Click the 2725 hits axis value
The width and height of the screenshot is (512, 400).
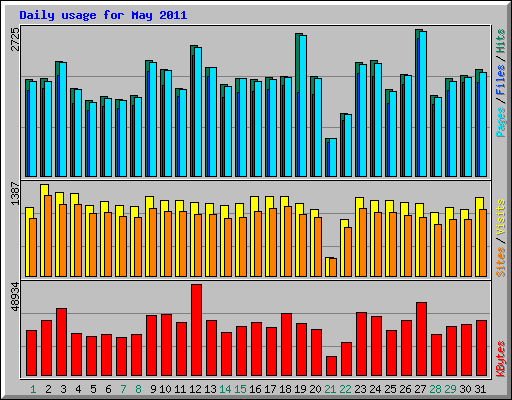(x=15, y=39)
